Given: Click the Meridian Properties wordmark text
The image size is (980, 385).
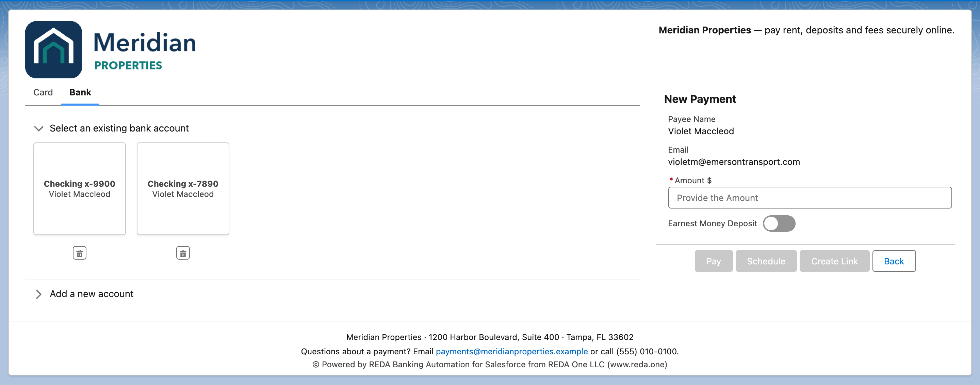Looking at the screenshot, I should (145, 50).
